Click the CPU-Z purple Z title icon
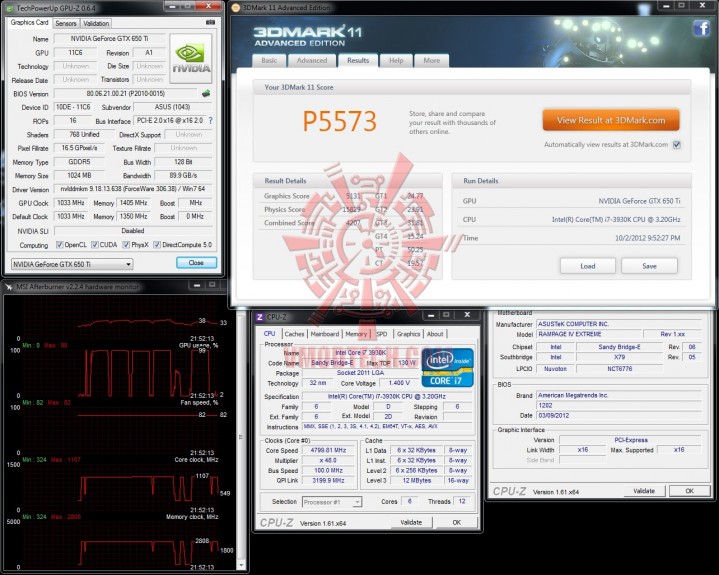Image resolution: width=719 pixels, height=575 pixels. tap(260, 317)
